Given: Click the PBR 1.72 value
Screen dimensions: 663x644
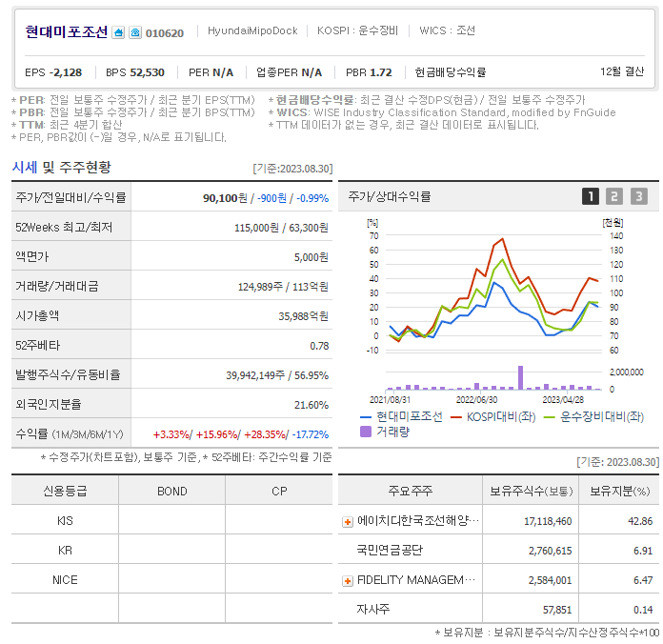Looking at the screenshot, I should point(369,72).
